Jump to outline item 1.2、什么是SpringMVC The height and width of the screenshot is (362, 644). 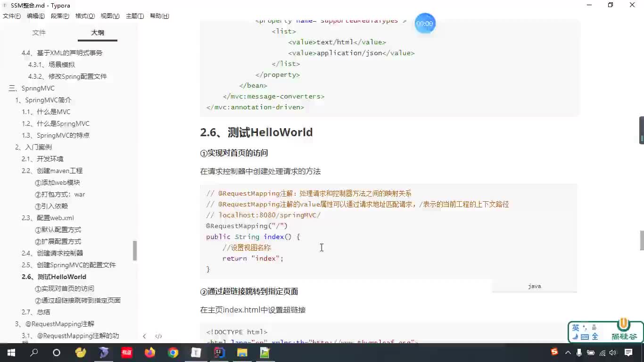click(x=55, y=123)
